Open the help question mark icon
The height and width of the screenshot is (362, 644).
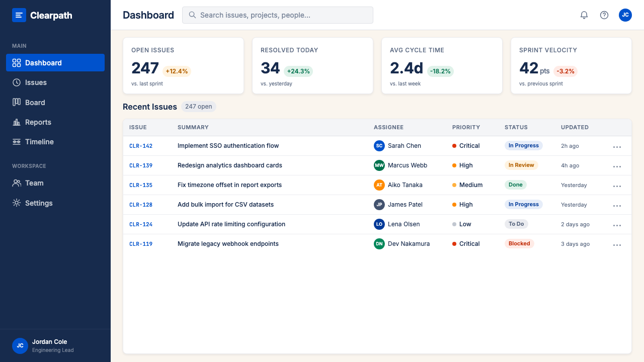pyautogui.click(x=604, y=15)
